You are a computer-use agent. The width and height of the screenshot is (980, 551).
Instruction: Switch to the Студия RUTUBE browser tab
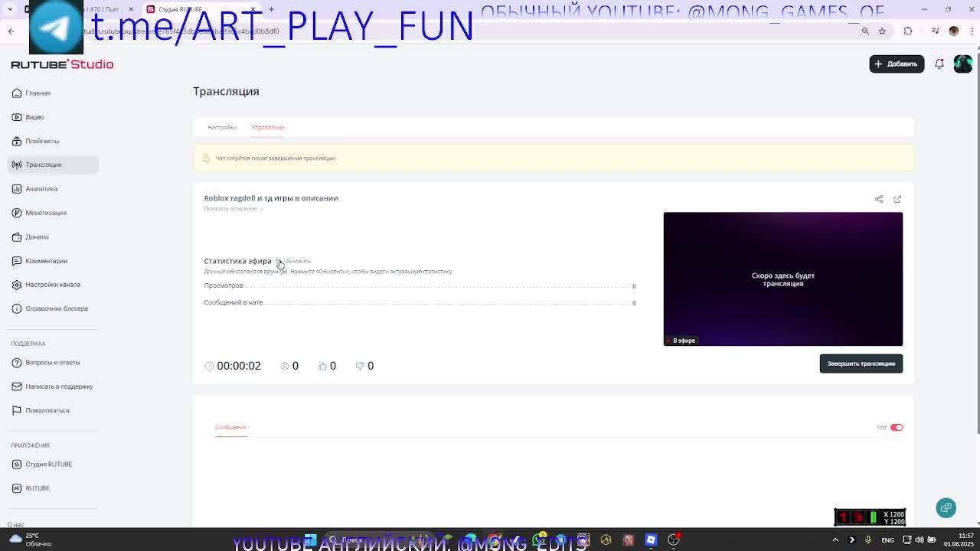coord(199,9)
